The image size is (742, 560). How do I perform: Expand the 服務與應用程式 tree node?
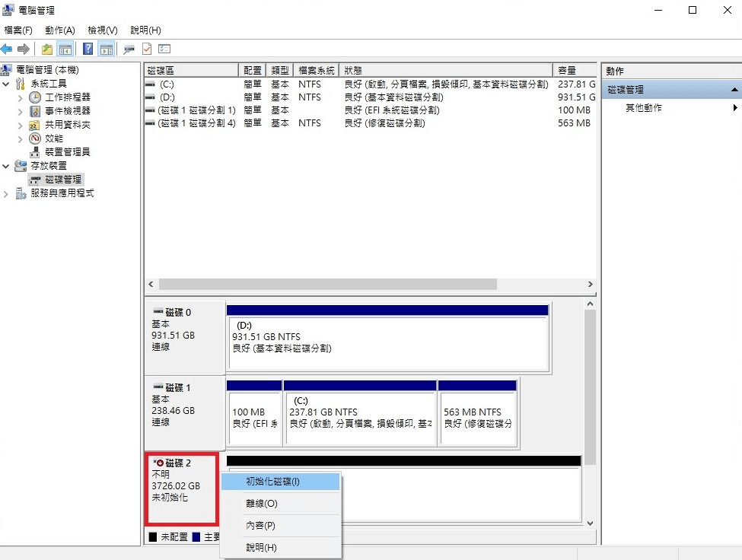pos(5,192)
